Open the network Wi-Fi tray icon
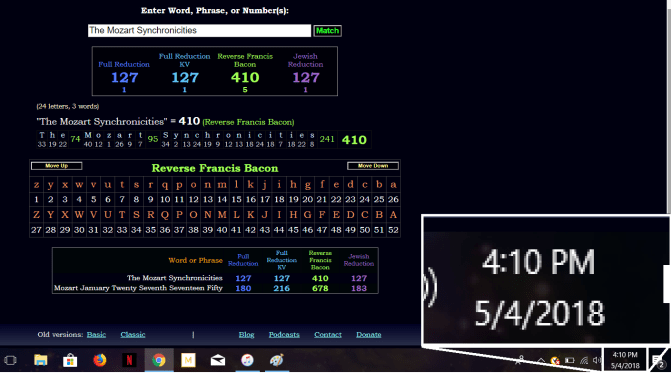The image size is (671, 373). [x=584, y=360]
